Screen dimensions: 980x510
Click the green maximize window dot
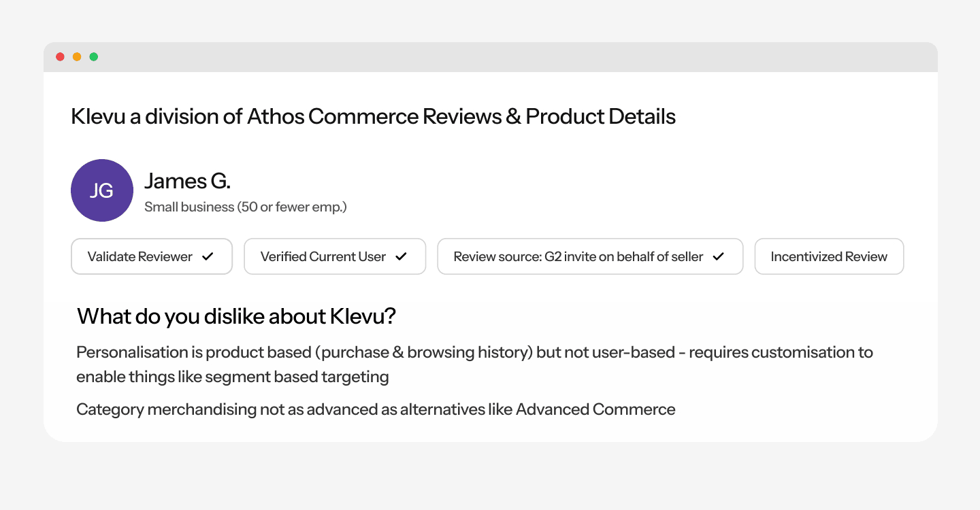pyautogui.click(x=94, y=57)
